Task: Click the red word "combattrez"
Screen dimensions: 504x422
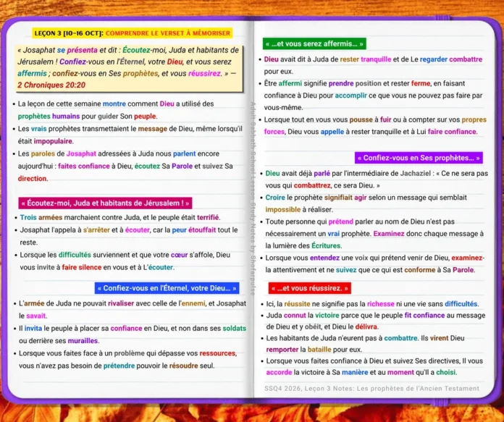Action: click(312, 185)
